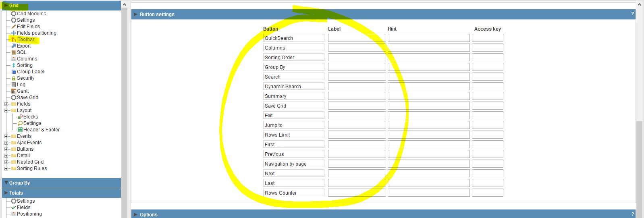Screen dimensions: 644x218
Task: Click the Blocks icon under Layout
Action: click(x=20, y=117)
